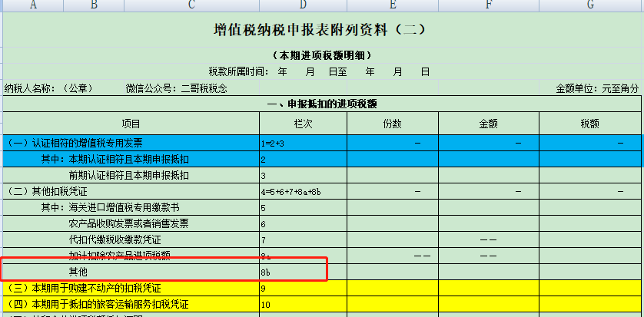Click the 项目 header cell
This screenshot has height=317, width=644.
coord(131,124)
